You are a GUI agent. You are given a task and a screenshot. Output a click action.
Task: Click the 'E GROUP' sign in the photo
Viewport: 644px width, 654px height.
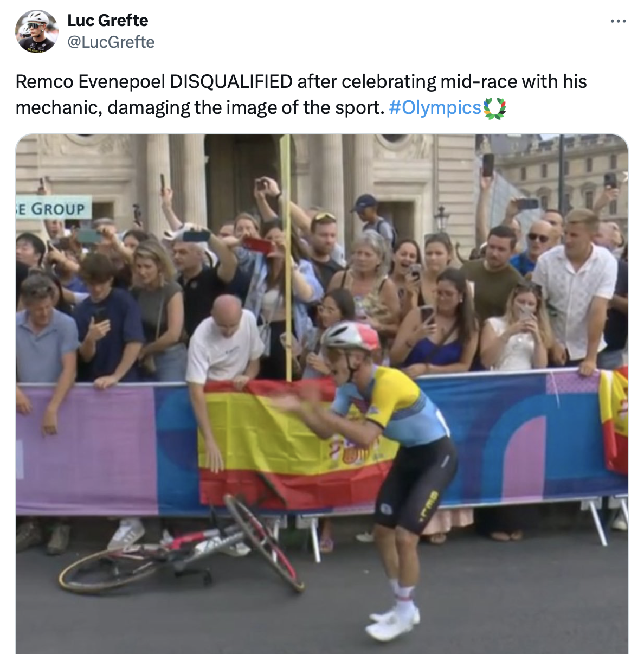coord(54,208)
